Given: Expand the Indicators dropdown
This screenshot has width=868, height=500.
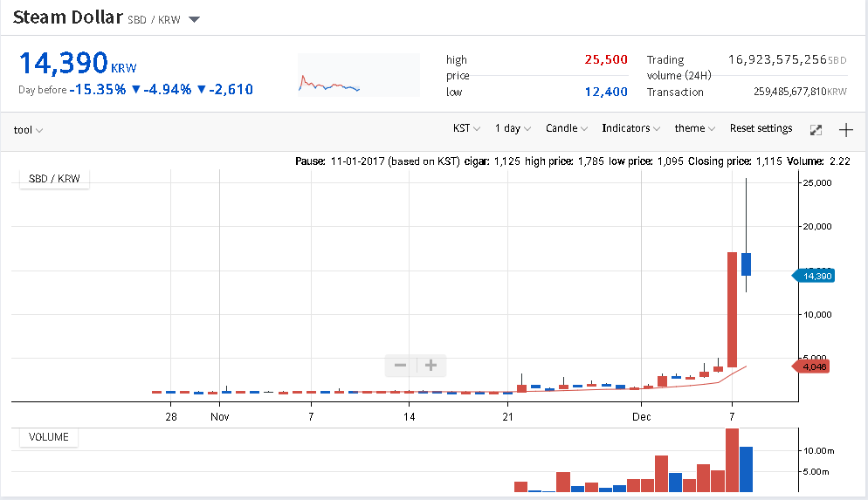Looking at the screenshot, I should point(630,128).
